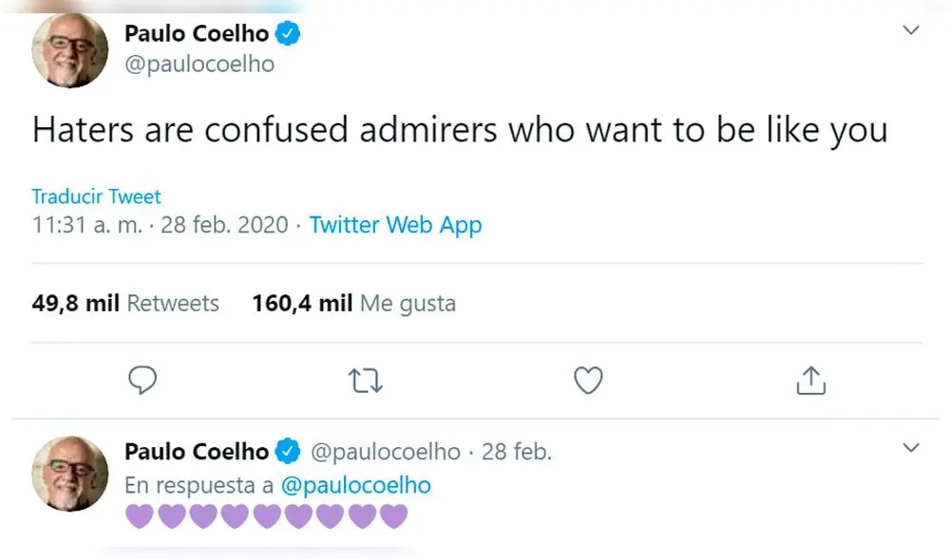The height and width of the screenshot is (560, 950).
Task: Click the reply's 28 feb. timestamp
Action: pyautogui.click(x=517, y=452)
